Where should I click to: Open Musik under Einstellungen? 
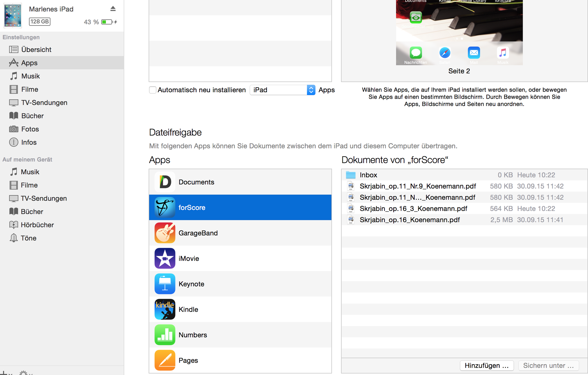coord(62,76)
